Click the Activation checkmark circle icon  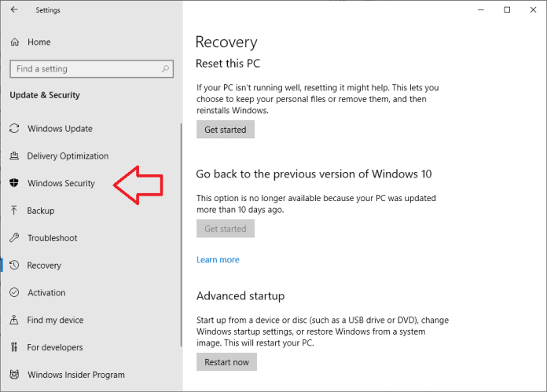[14, 292]
